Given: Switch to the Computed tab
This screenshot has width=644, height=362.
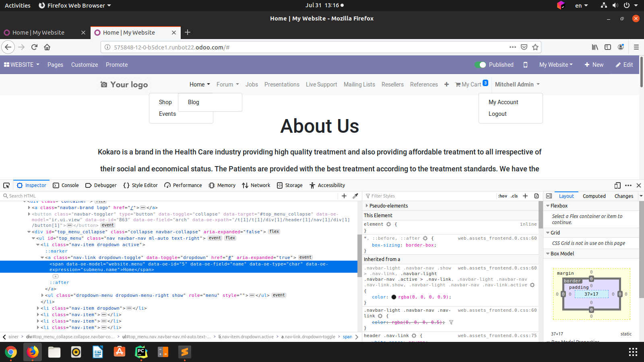Looking at the screenshot, I should coord(594,196).
